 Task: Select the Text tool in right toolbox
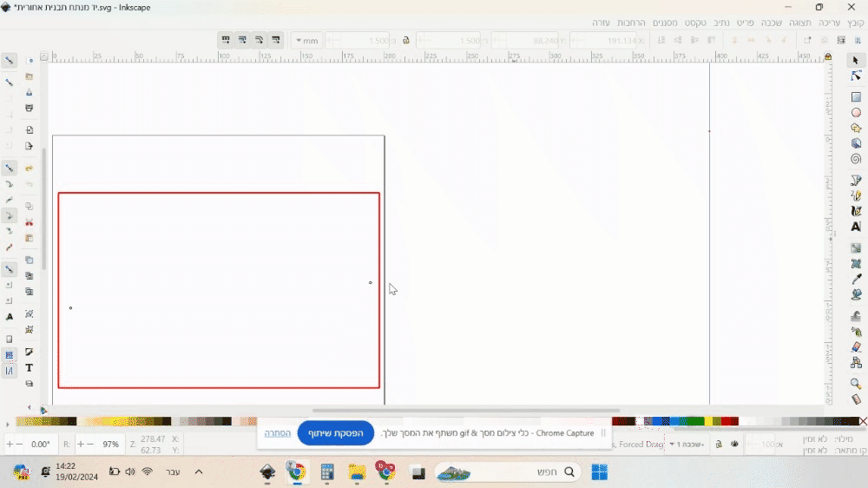coord(856,227)
